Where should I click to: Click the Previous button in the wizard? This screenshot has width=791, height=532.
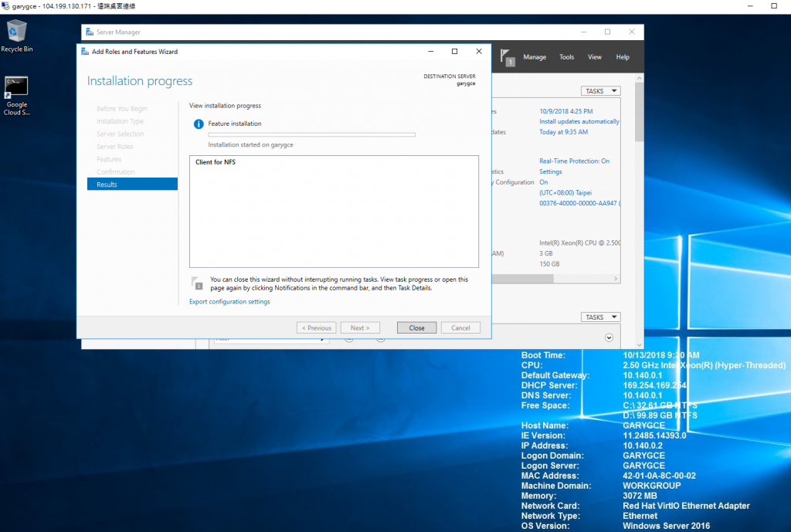(x=316, y=328)
